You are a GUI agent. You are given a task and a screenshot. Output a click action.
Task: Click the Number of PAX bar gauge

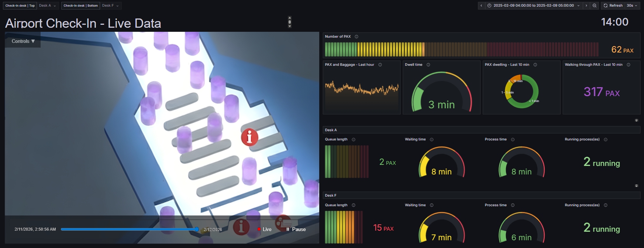pyautogui.click(x=462, y=50)
